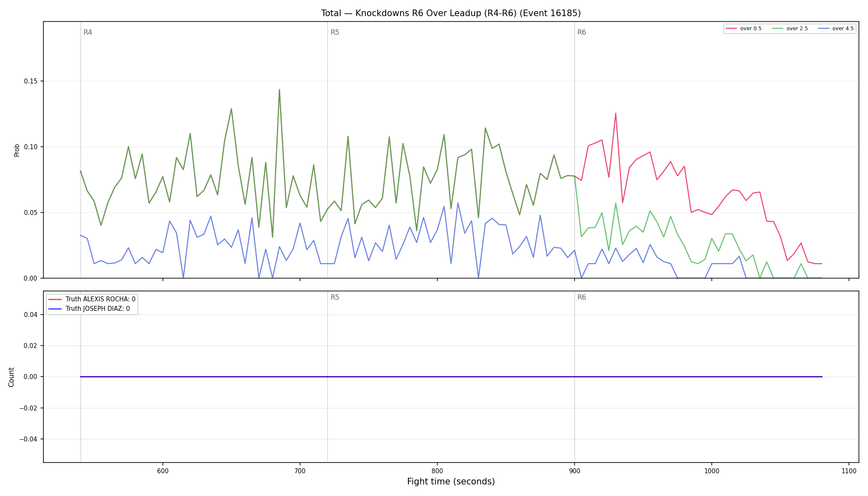This screenshot has height=496, width=868.
Task: Click the 'Count' y-axis label
Action: tap(11, 377)
